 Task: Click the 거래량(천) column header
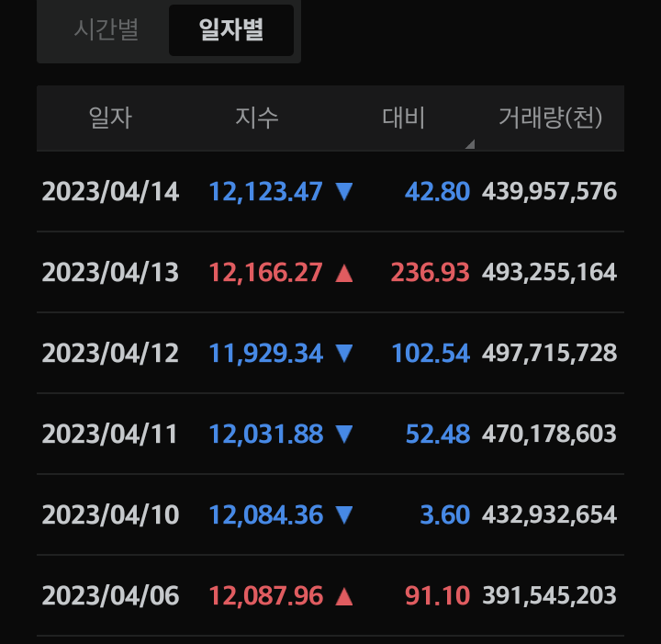[550, 118]
